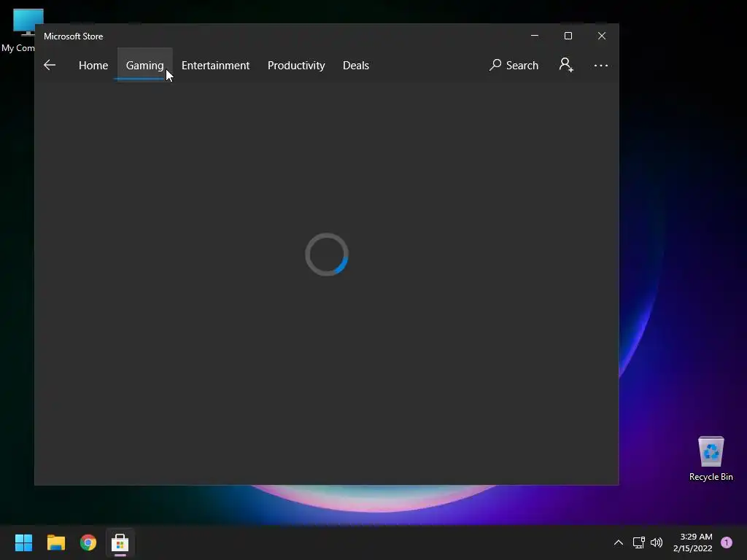Viewport: 747px width, 560px height.
Task: Open Google Chrome from taskbar
Action: 88,542
